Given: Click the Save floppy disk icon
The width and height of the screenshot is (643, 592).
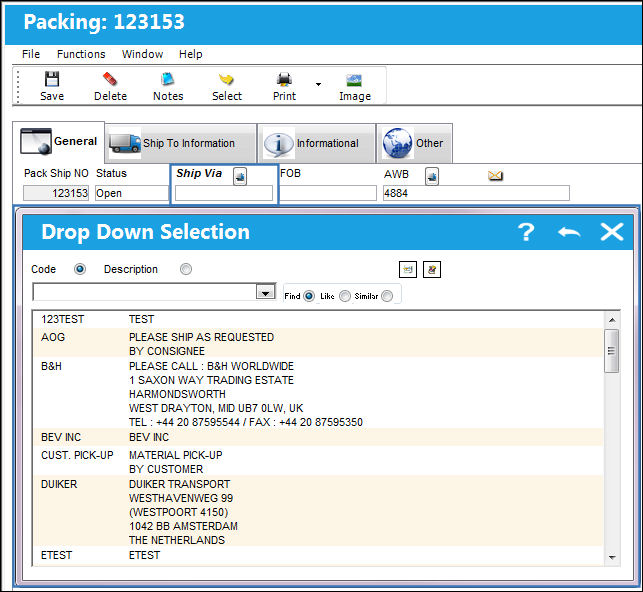Looking at the screenshot, I should (x=52, y=79).
